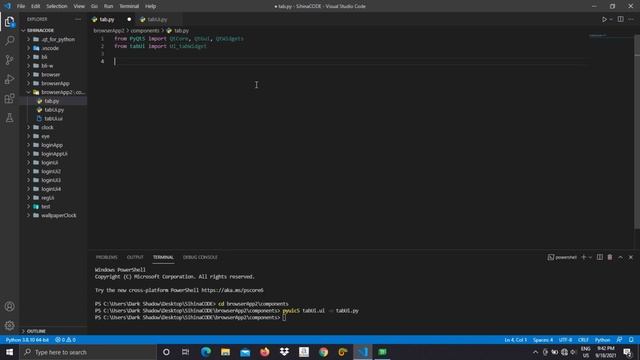Split the editor to the right
Viewport: 640px width, 360px height.
pos(620,19)
